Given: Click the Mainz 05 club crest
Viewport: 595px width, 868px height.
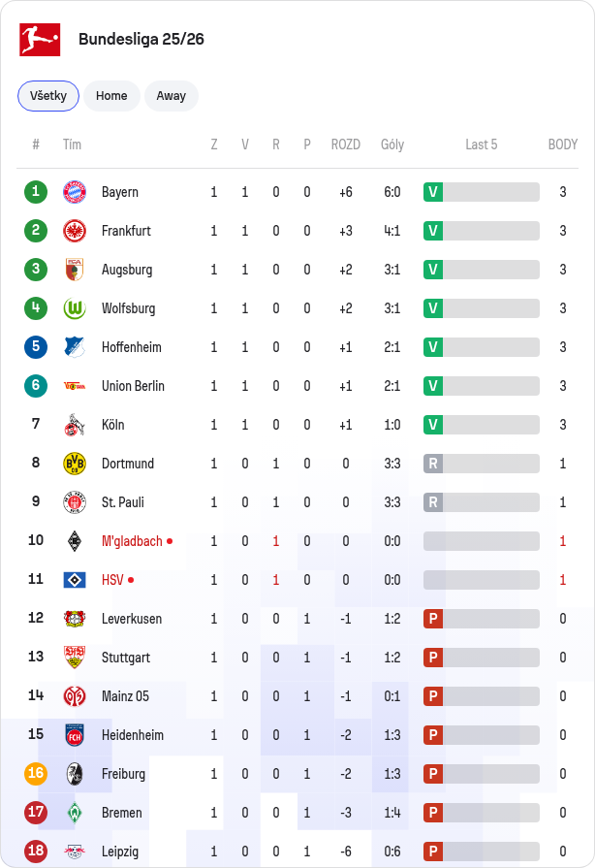Looking at the screenshot, I should click(75, 695).
